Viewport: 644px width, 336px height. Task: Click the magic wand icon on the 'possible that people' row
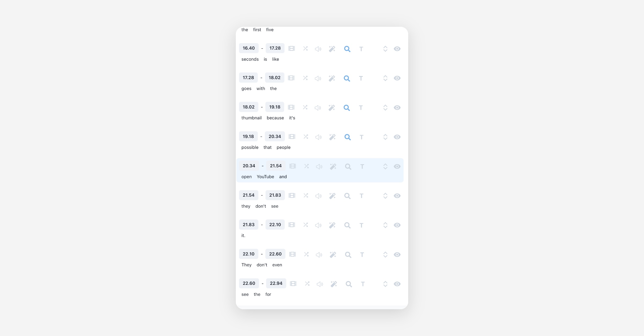332,137
